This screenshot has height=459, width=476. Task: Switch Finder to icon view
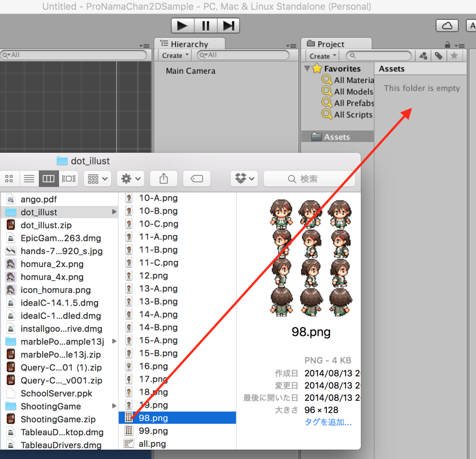tap(9, 179)
